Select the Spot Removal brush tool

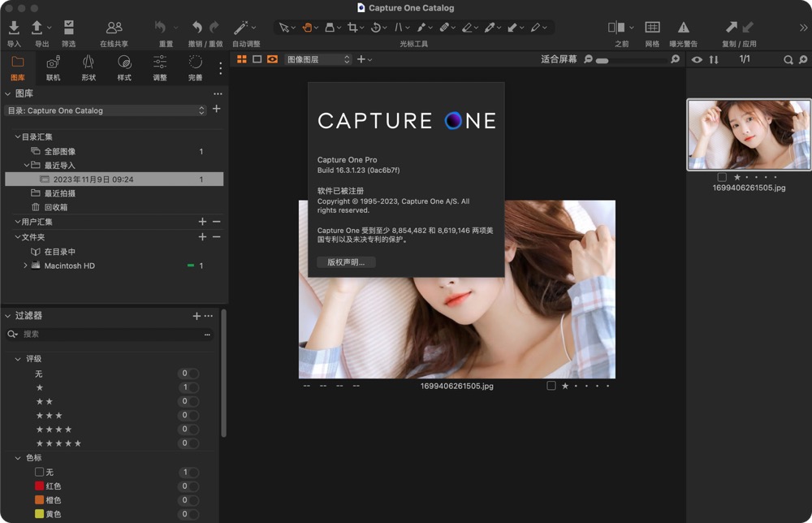[446, 28]
